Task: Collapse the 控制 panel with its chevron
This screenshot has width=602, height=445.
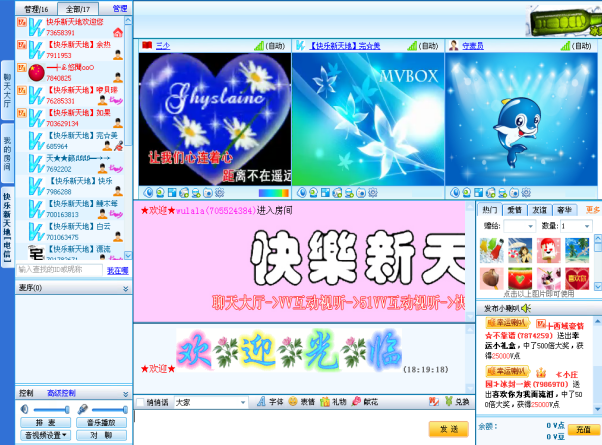Action: (126, 394)
